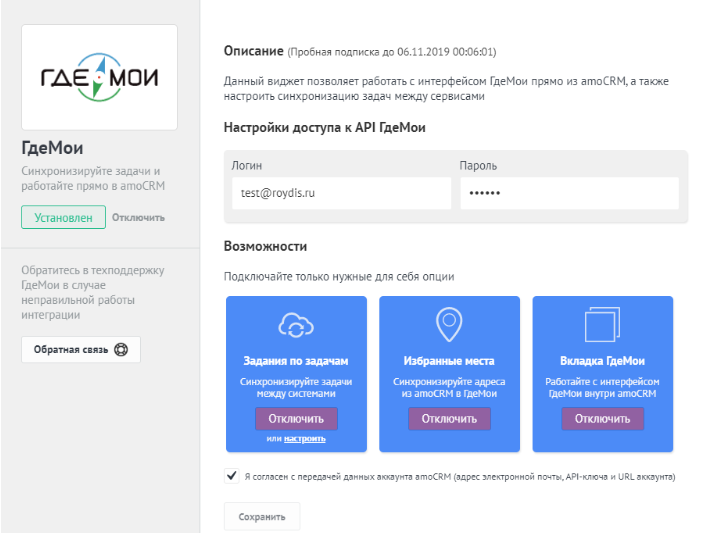Click the Возможности heading
Screen dimensions: 711x533
[x=265, y=246]
